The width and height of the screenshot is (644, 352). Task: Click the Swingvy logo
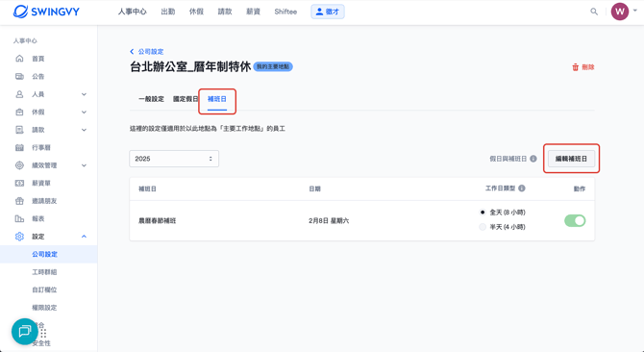pos(46,12)
